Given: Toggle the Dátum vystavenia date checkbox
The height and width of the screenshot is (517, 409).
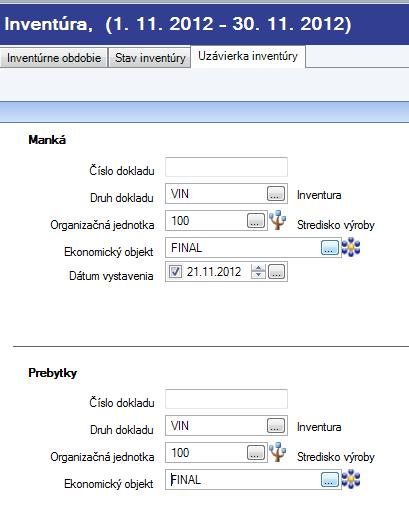Looking at the screenshot, I should 175,271.
